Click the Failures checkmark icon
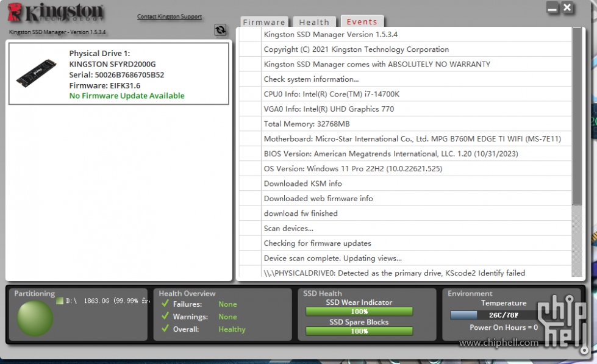The height and width of the screenshot is (364, 597). click(x=165, y=304)
